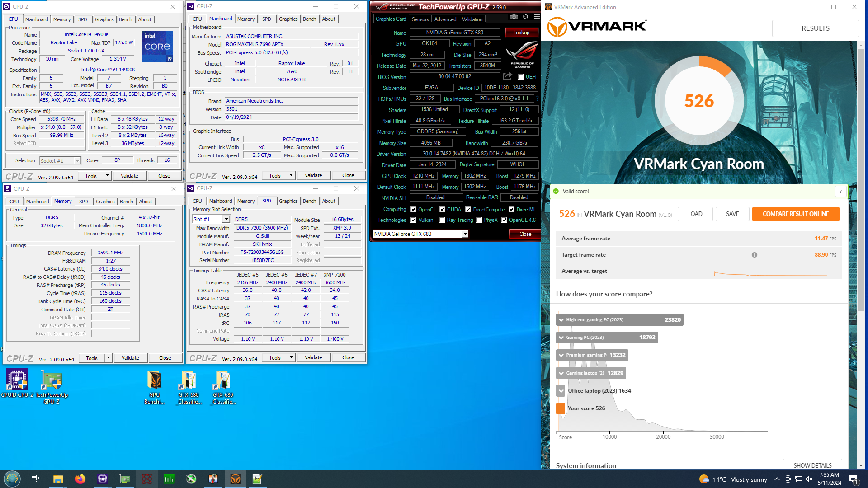Screen dimensions: 868x488
Task: Click the red Close button in GPU-Z
Action: tap(525, 234)
